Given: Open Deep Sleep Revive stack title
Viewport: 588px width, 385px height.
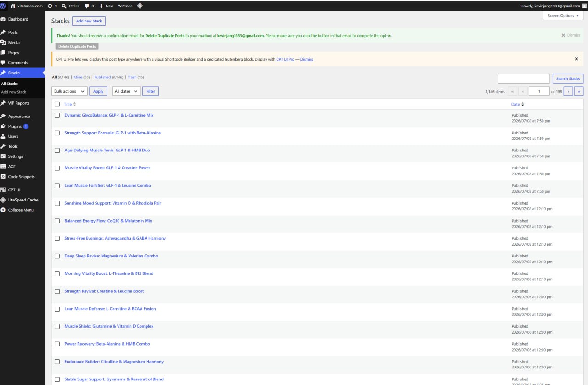Looking at the screenshot, I should click(111, 256).
